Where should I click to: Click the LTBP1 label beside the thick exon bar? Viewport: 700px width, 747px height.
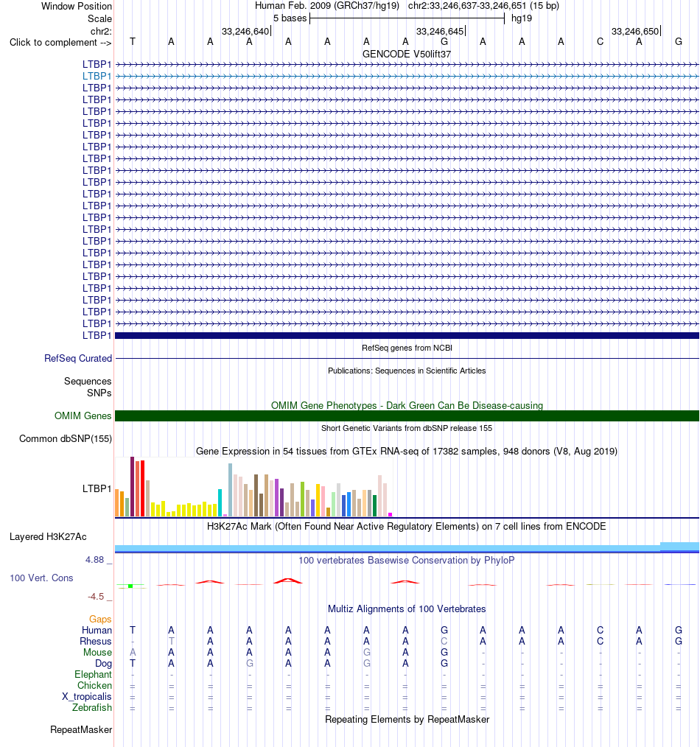(x=97, y=335)
